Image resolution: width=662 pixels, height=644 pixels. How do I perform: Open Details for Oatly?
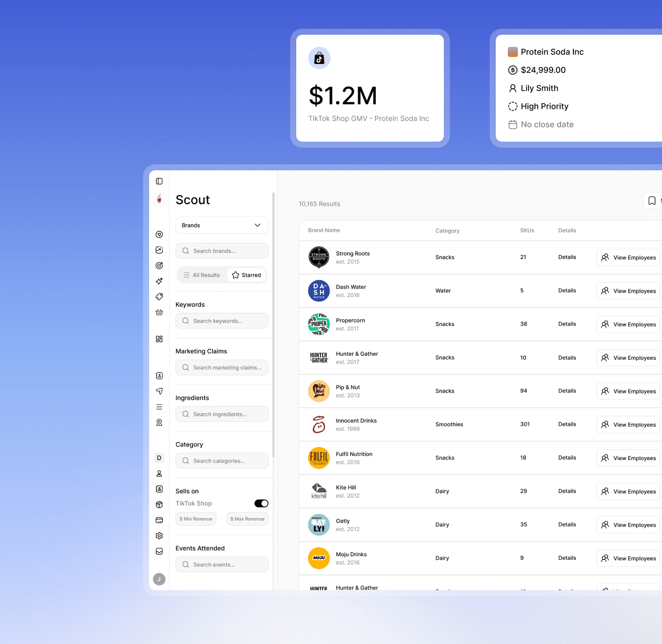click(x=567, y=525)
